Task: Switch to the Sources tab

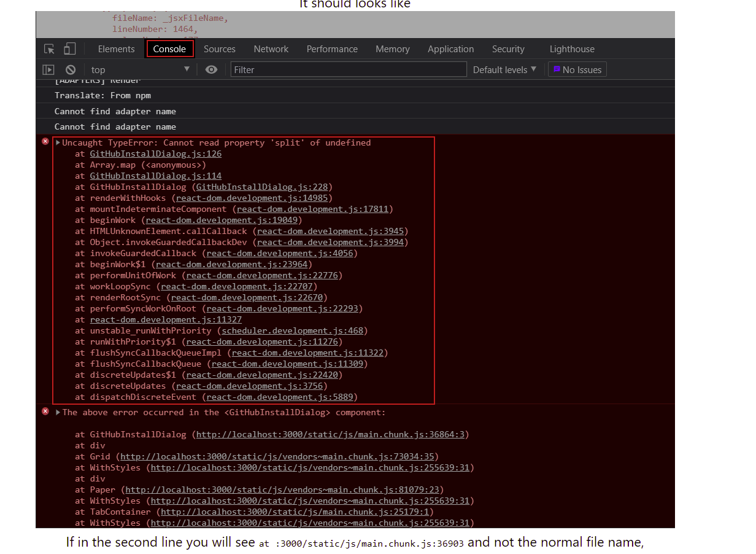Action: (x=219, y=49)
